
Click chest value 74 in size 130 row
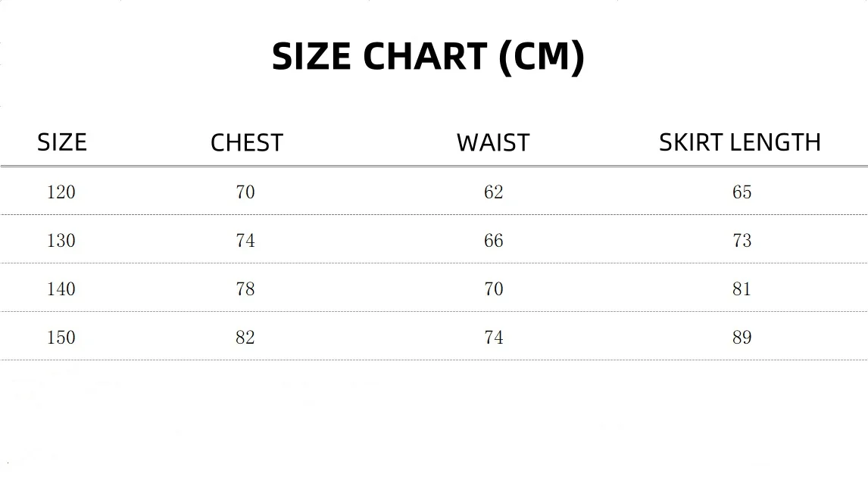[245, 240]
